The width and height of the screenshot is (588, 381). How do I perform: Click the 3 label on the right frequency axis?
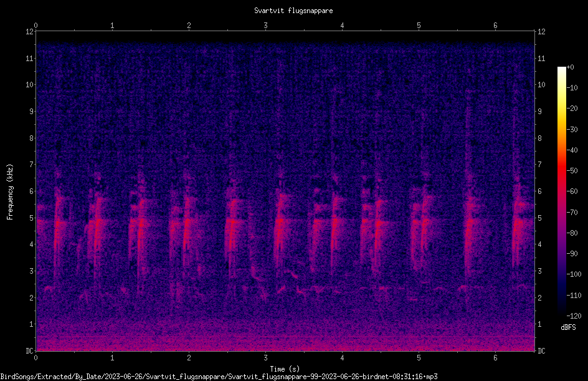[x=540, y=271]
